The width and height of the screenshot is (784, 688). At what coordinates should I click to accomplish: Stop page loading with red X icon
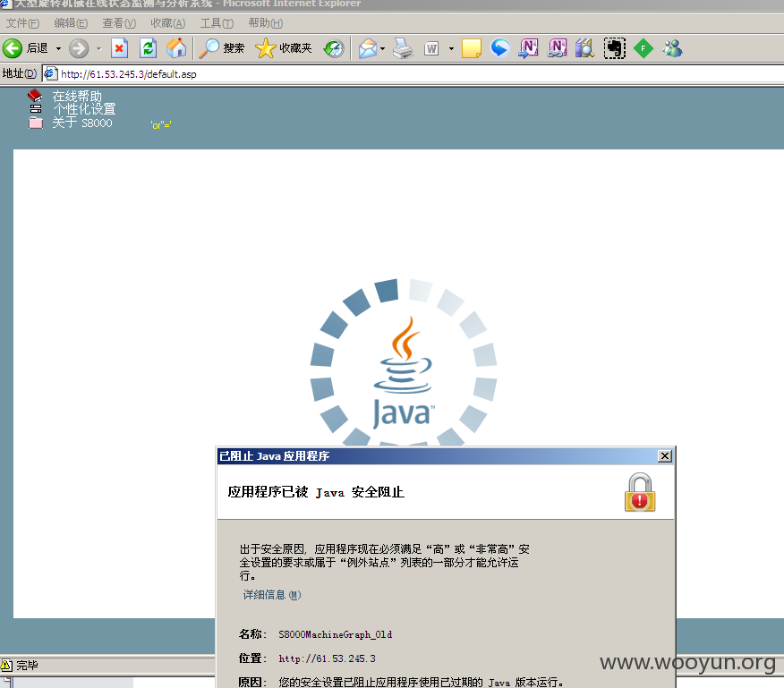119,48
